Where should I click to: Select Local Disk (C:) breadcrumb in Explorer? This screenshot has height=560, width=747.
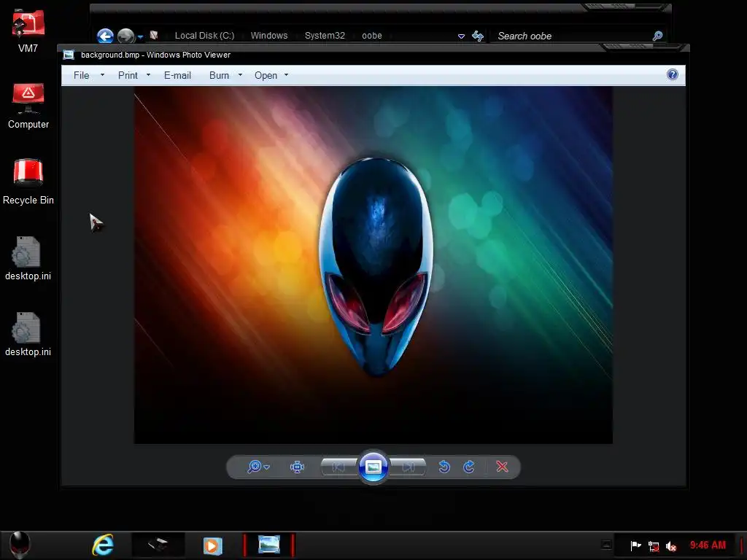pyautogui.click(x=204, y=36)
